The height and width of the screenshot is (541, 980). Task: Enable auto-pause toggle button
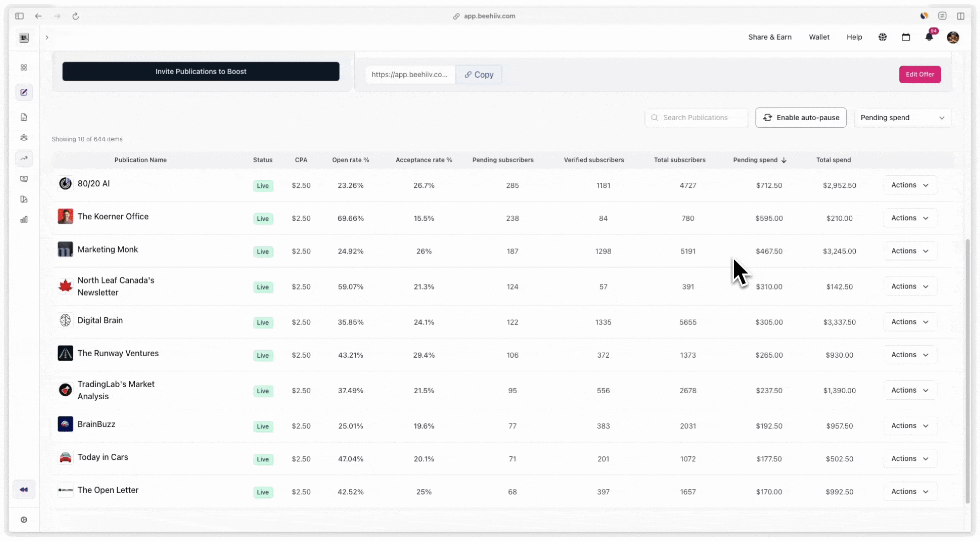click(801, 118)
